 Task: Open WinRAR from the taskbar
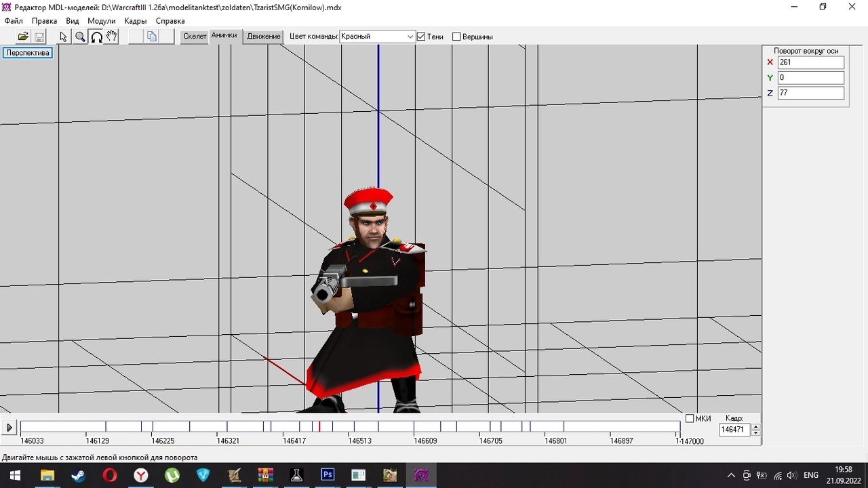click(x=265, y=476)
